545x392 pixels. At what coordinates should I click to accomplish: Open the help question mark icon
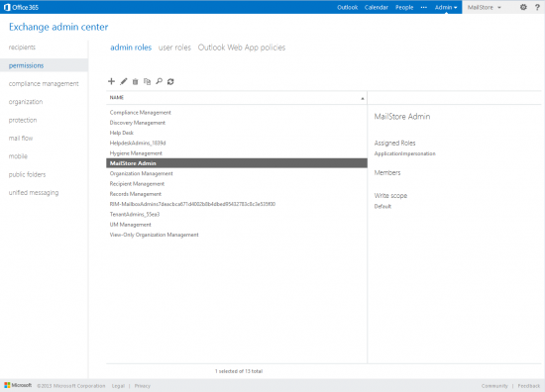(x=537, y=7)
